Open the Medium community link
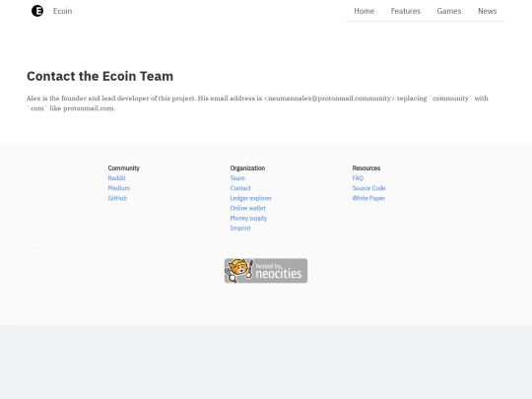This screenshot has width=532, height=399. (119, 188)
